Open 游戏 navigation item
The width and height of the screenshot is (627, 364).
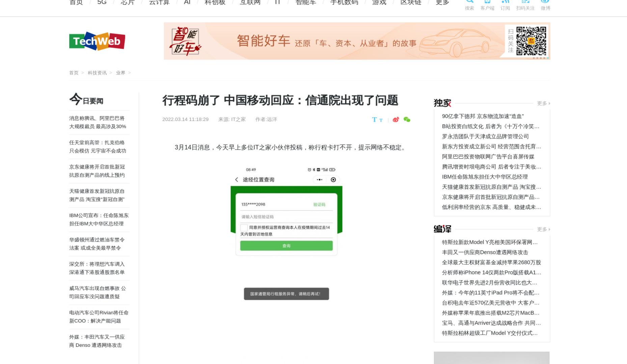(379, 2)
